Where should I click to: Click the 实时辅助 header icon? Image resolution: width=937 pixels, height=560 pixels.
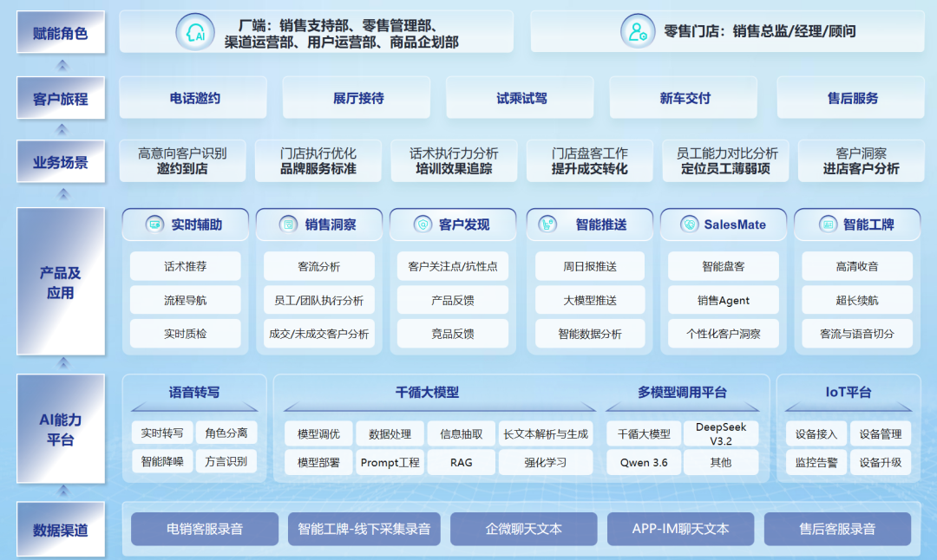pyautogui.click(x=154, y=225)
